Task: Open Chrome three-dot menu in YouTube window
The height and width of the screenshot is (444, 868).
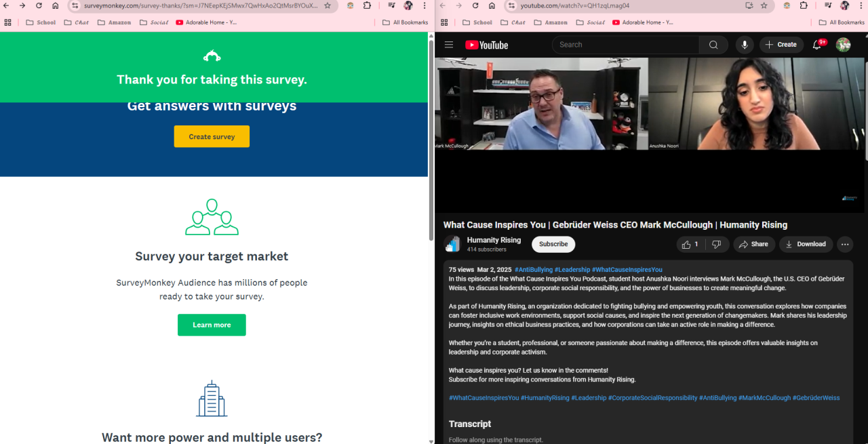Action: (x=862, y=5)
